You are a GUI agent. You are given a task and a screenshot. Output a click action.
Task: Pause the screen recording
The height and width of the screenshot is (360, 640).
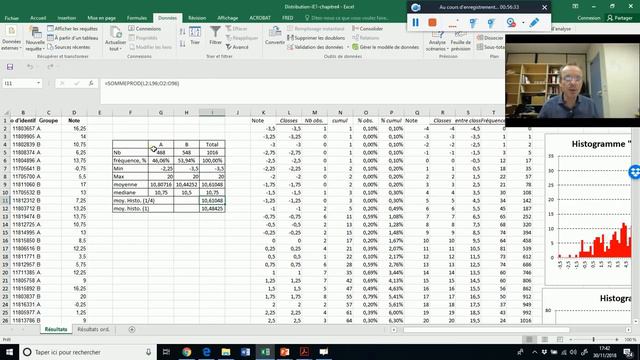point(416,22)
